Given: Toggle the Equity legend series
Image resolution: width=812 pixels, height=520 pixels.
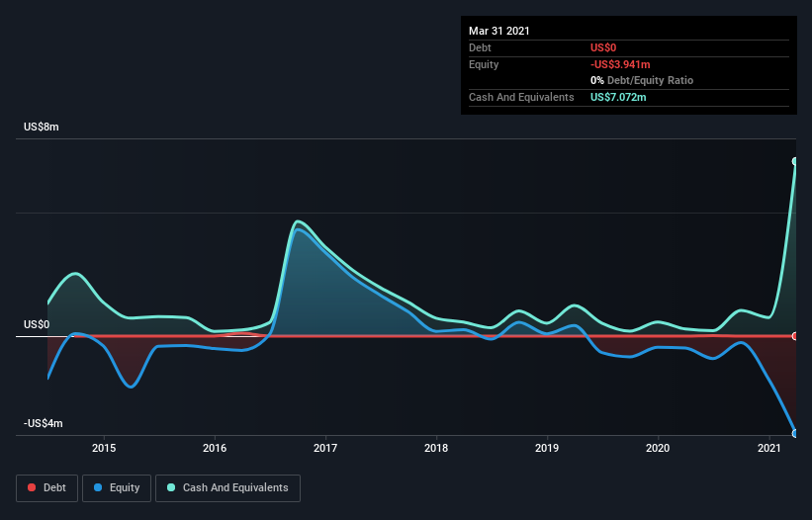Looking at the screenshot, I should point(117,488).
